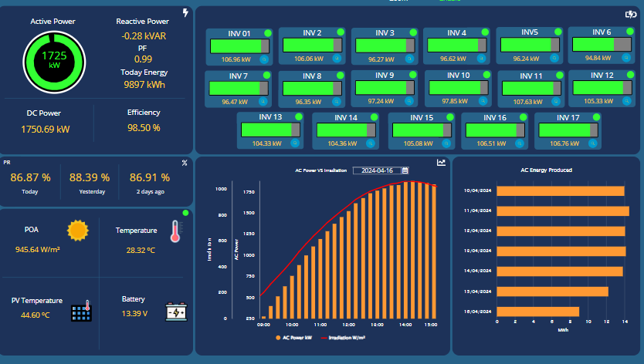Click the inverter panel battery-charging icon

click(x=630, y=14)
